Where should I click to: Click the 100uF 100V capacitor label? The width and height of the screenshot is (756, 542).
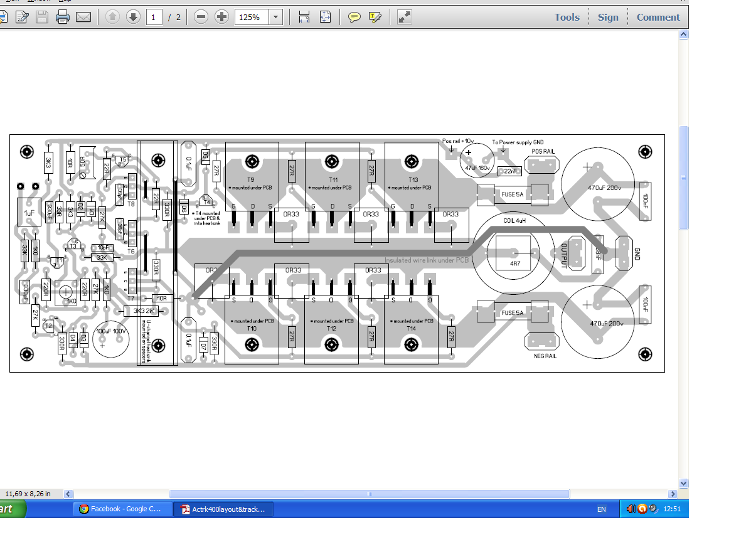pos(110,331)
